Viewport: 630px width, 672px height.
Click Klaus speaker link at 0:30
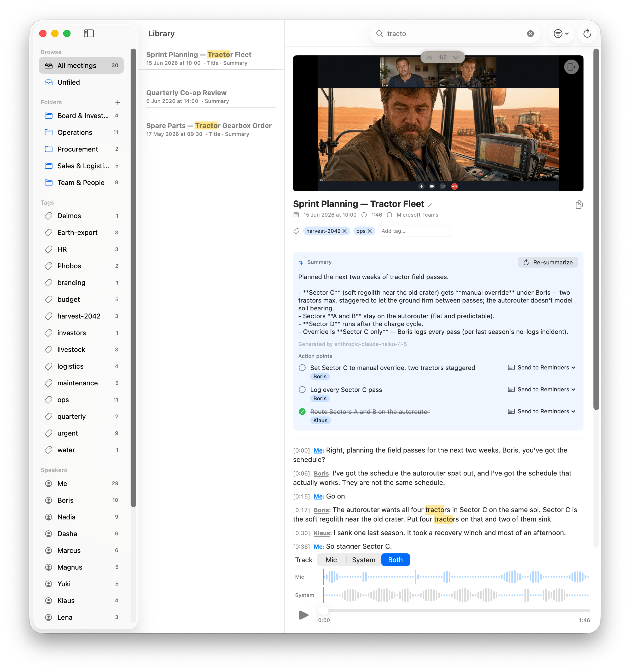coord(322,533)
